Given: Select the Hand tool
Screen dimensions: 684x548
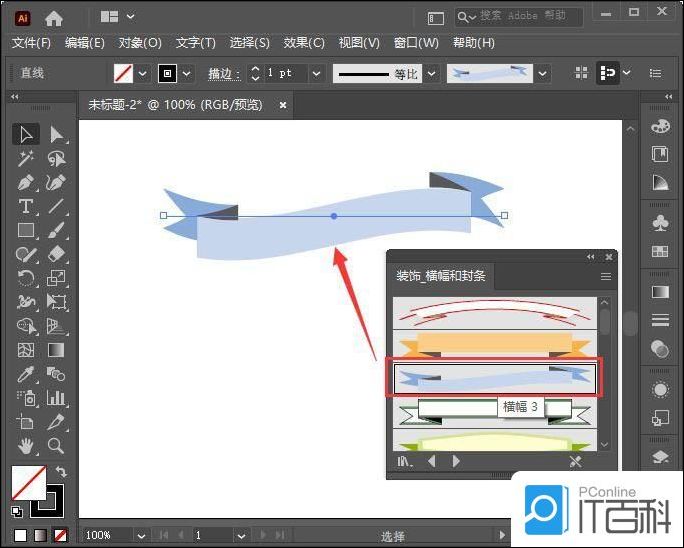Looking at the screenshot, I should point(26,445).
